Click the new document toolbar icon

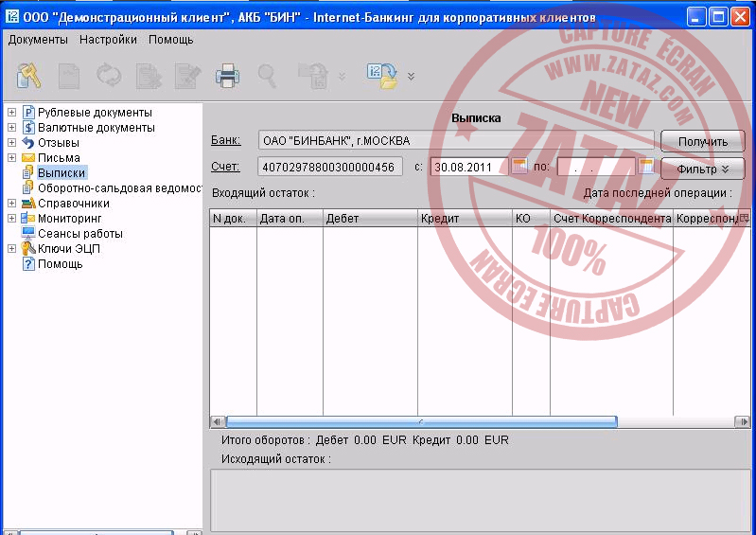pyautogui.click(x=69, y=76)
